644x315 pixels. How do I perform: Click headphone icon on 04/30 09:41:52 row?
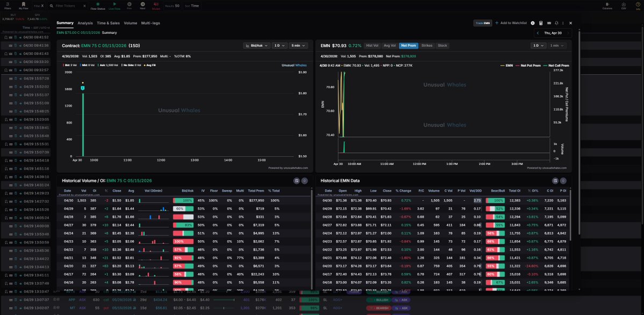[x=6, y=37]
